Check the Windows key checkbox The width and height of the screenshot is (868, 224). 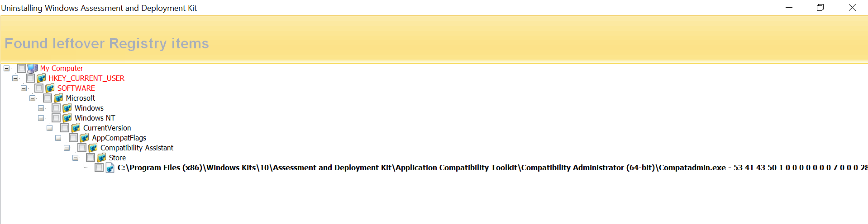point(56,108)
